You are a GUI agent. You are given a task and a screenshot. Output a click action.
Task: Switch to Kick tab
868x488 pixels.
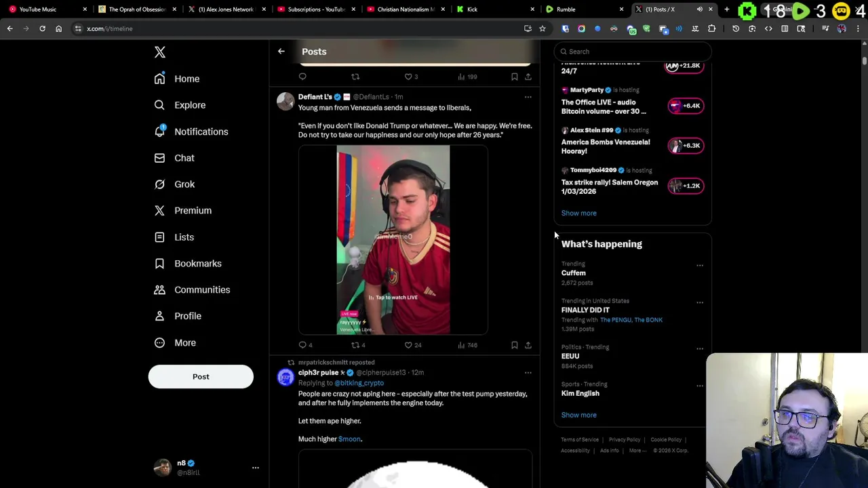click(494, 9)
